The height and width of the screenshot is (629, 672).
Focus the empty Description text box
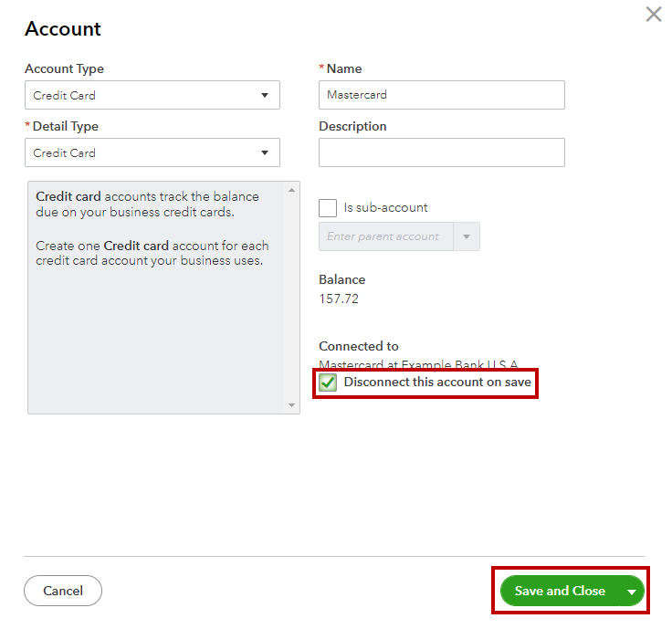coord(441,152)
